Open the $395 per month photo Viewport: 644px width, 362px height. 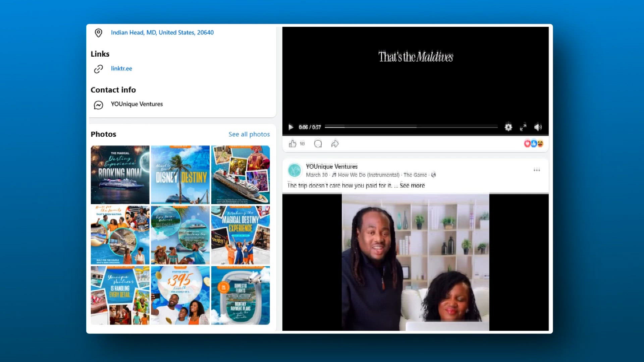click(x=180, y=295)
